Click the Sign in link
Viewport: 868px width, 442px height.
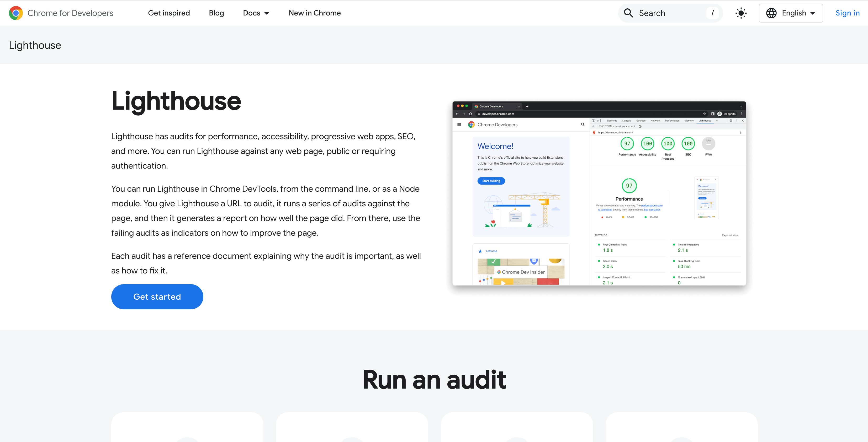click(x=847, y=13)
